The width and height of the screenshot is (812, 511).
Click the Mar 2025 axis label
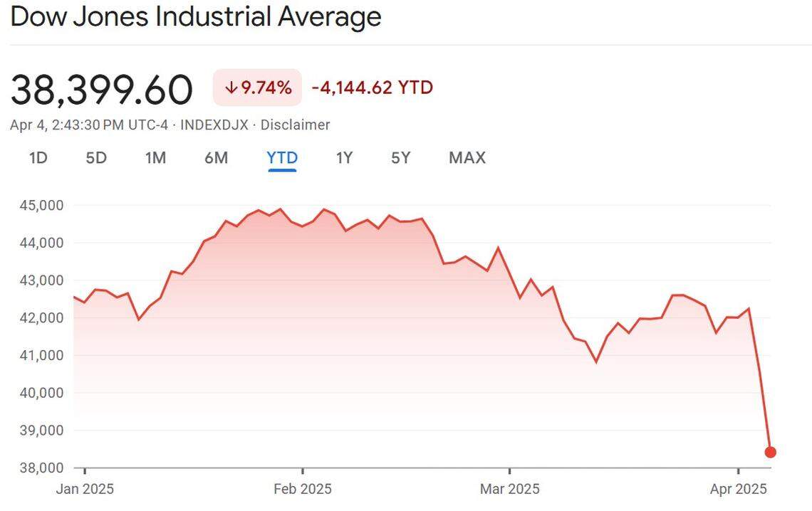pos(509,489)
